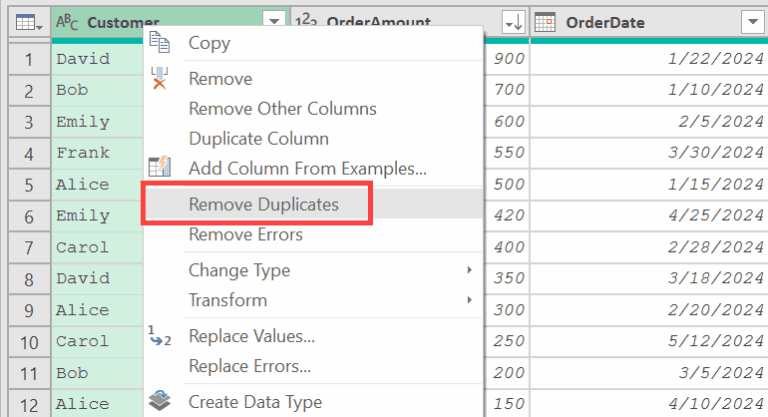
Task: Click Bob cell in row 11
Action: (97, 372)
